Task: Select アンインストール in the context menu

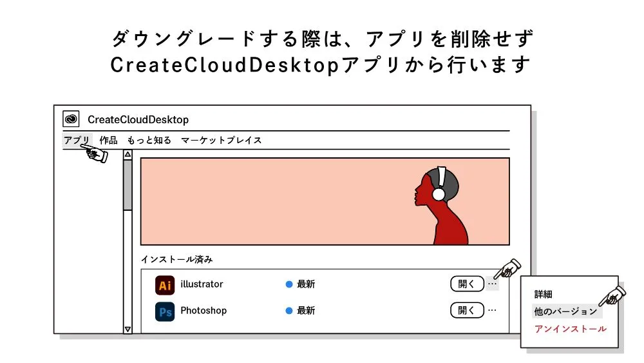Action: [570, 329]
